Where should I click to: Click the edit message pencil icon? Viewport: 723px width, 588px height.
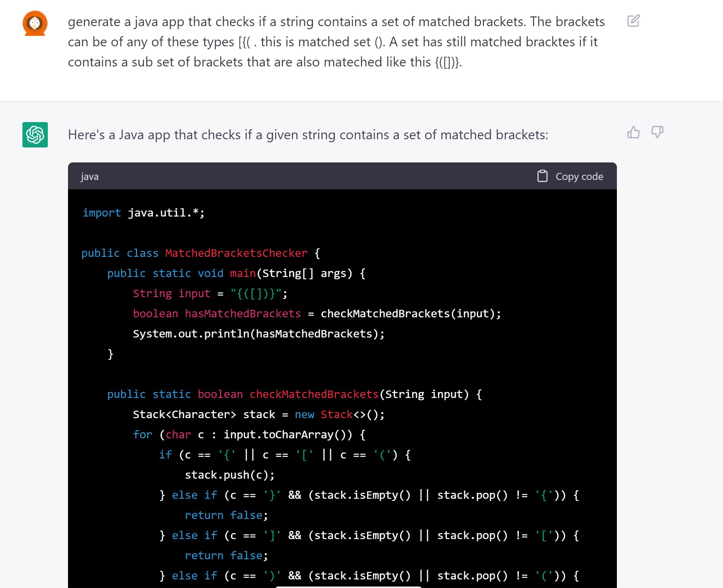point(633,21)
